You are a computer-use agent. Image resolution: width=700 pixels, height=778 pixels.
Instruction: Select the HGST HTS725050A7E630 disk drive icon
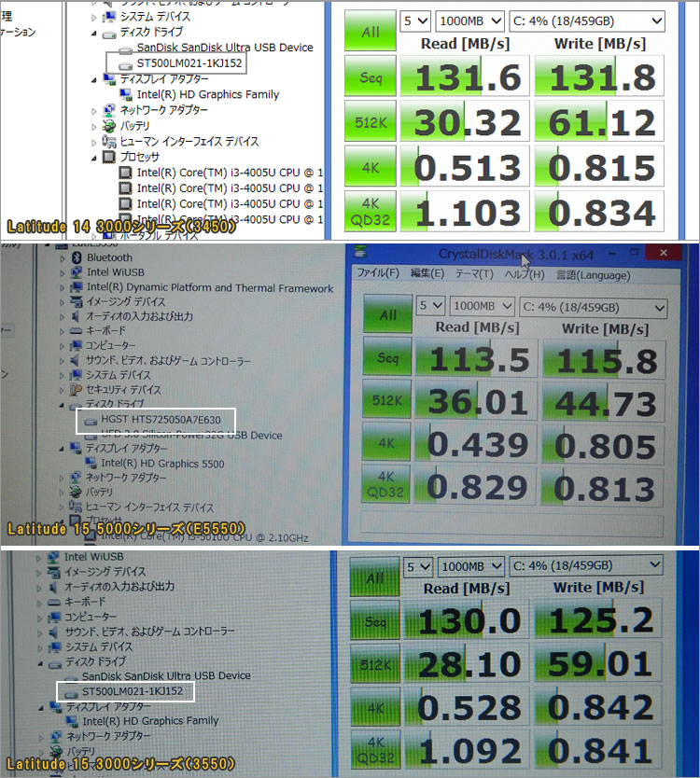click(x=91, y=422)
